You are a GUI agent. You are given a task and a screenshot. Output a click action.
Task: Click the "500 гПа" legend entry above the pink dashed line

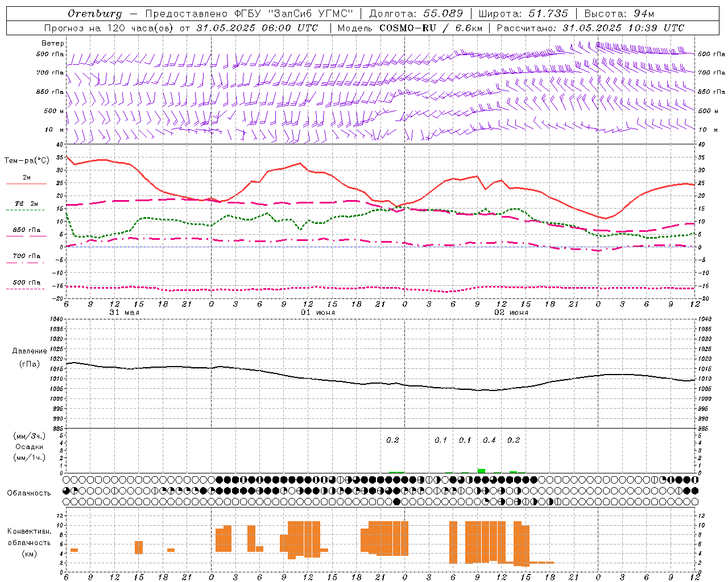(x=27, y=282)
